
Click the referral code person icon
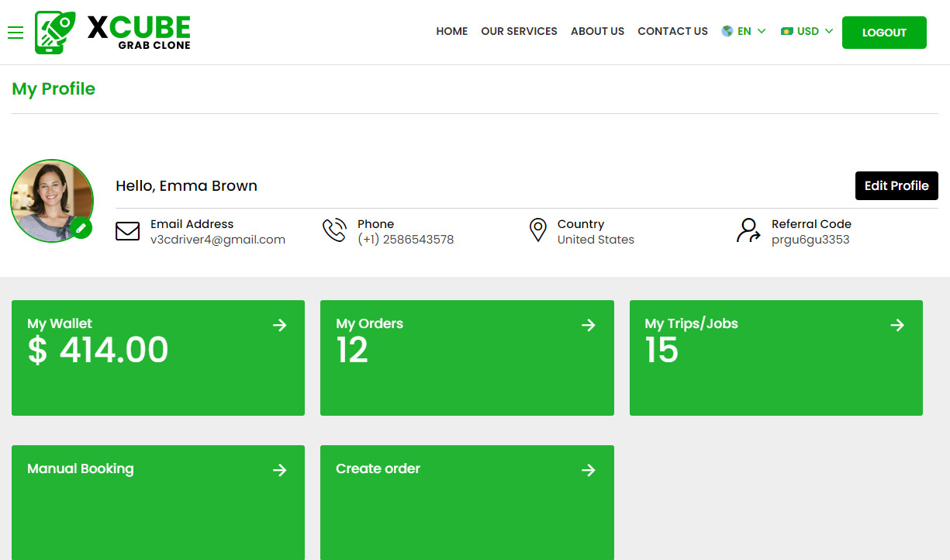point(748,231)
